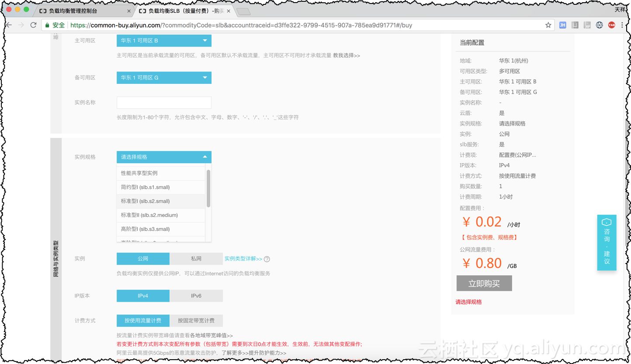631x364 pixels.
Task: Click the 当前配置 heading
Action: 472,43
